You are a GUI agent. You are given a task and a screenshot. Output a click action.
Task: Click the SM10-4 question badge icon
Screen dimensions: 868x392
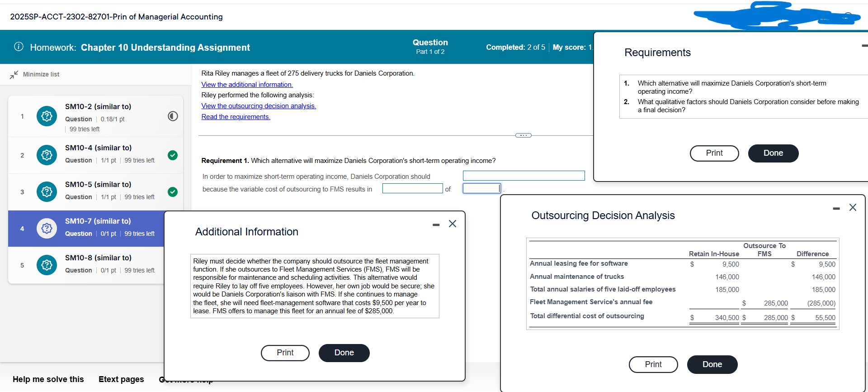point(47,155)
